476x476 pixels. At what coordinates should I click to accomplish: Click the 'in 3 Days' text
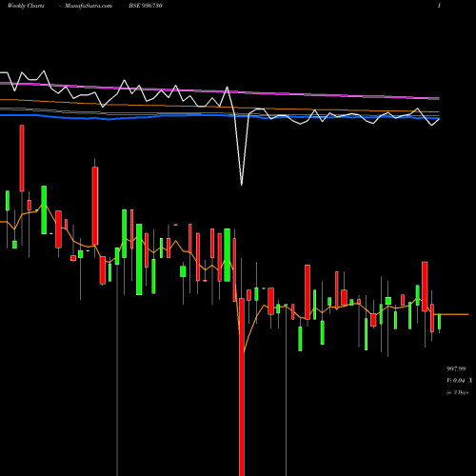(457, 392)
